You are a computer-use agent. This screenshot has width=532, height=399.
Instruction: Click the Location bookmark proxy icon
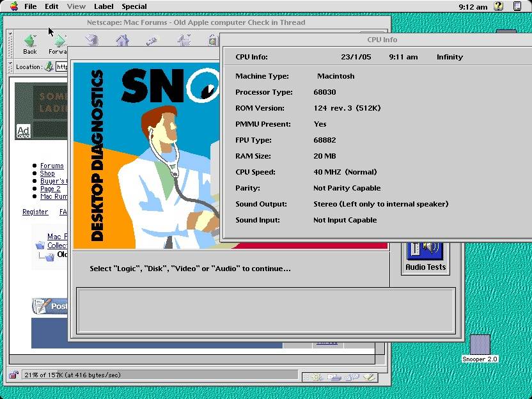coord(49,67)
